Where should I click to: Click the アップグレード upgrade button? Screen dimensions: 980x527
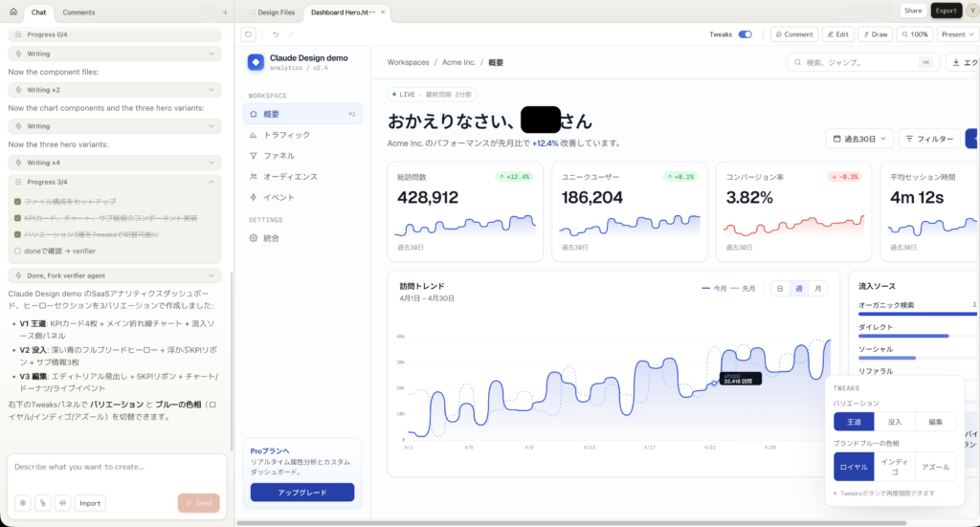[301, 493]
